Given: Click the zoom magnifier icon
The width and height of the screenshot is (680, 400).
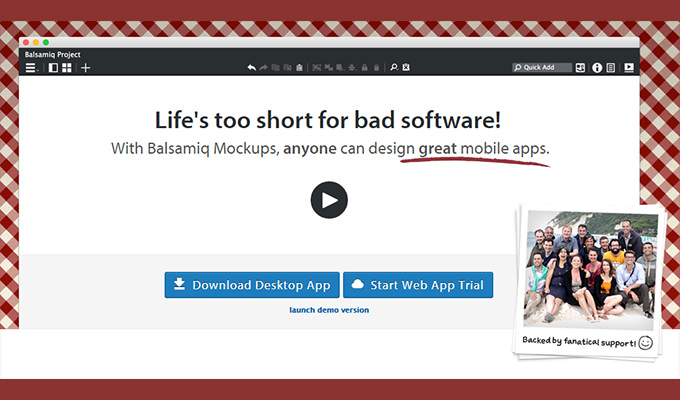Looking at the screenshot, I should 394,67.
